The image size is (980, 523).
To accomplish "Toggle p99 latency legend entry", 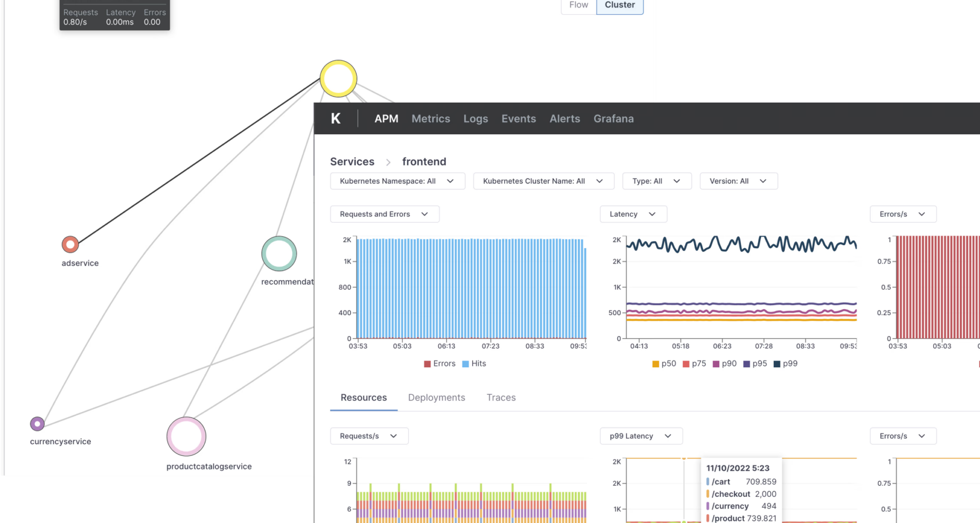I will coord(786,364).
